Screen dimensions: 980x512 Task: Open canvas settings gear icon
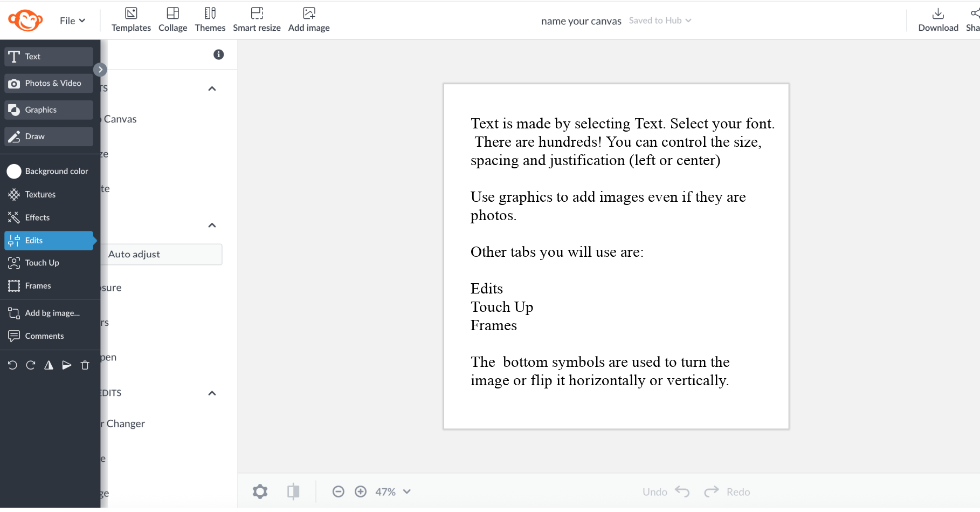pos(260,491)
